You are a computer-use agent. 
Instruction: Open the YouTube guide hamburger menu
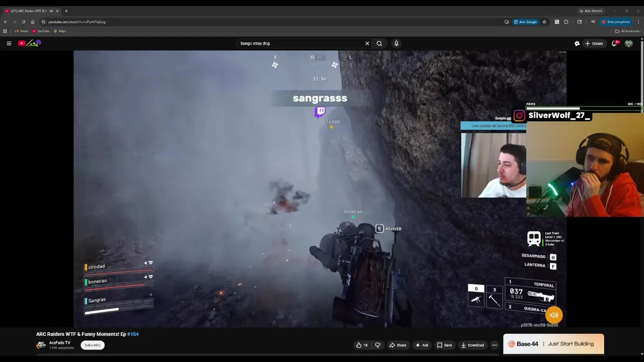coord(9,43)
